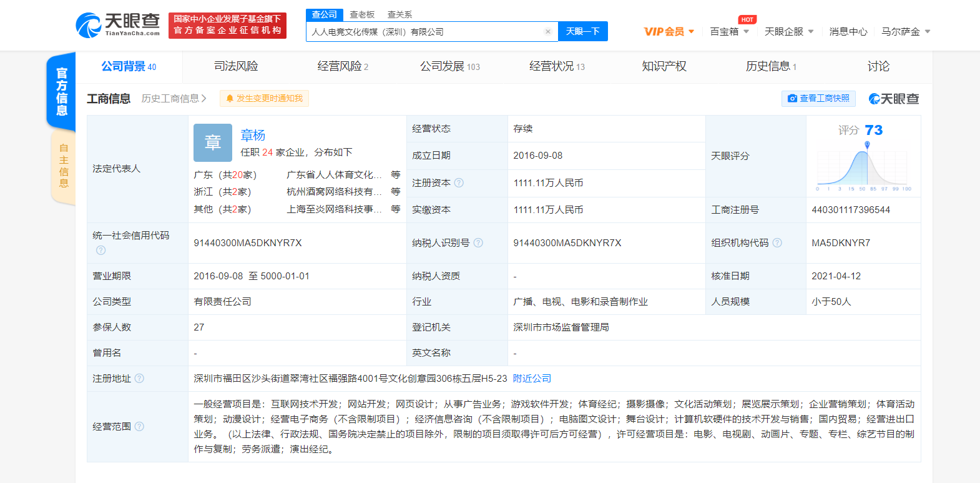Select the 官方信息 side tab

pos(61,92)
